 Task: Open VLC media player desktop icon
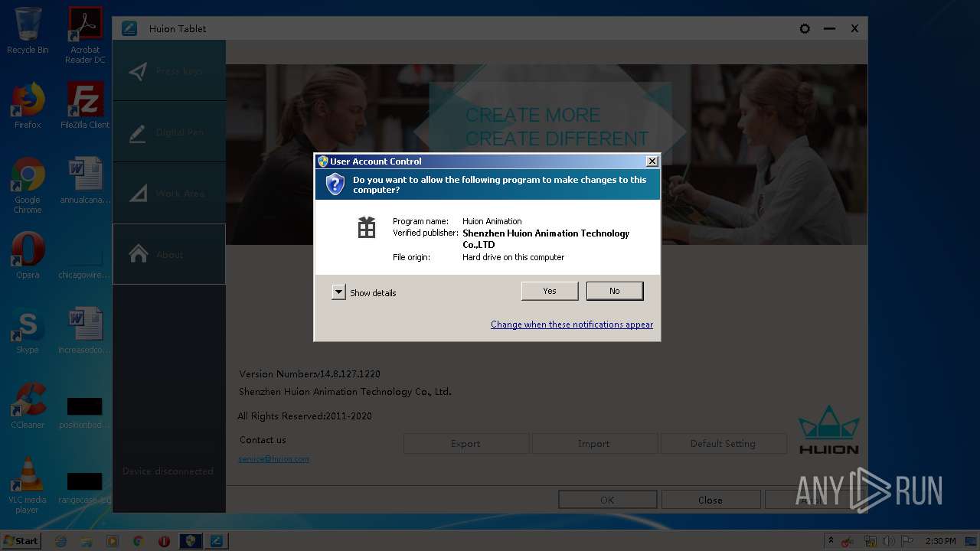pos(28,485)
